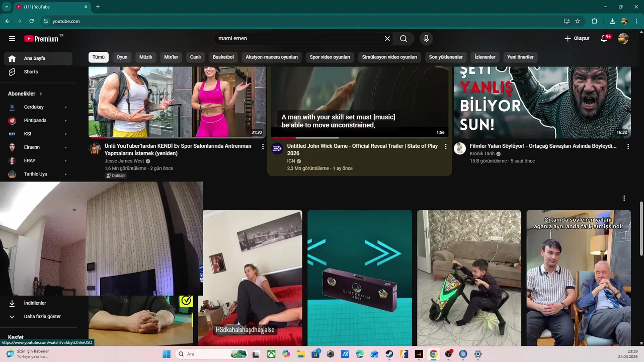644x362 pixels.
Task: Open File Explorer from the taskbar
Action: pos(300,354)
